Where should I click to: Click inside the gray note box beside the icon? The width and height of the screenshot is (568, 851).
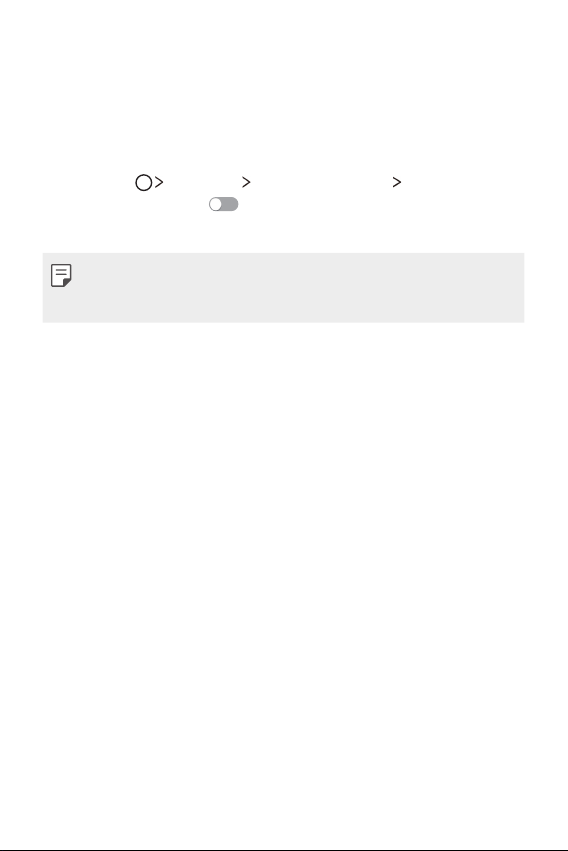click(298, 288)
